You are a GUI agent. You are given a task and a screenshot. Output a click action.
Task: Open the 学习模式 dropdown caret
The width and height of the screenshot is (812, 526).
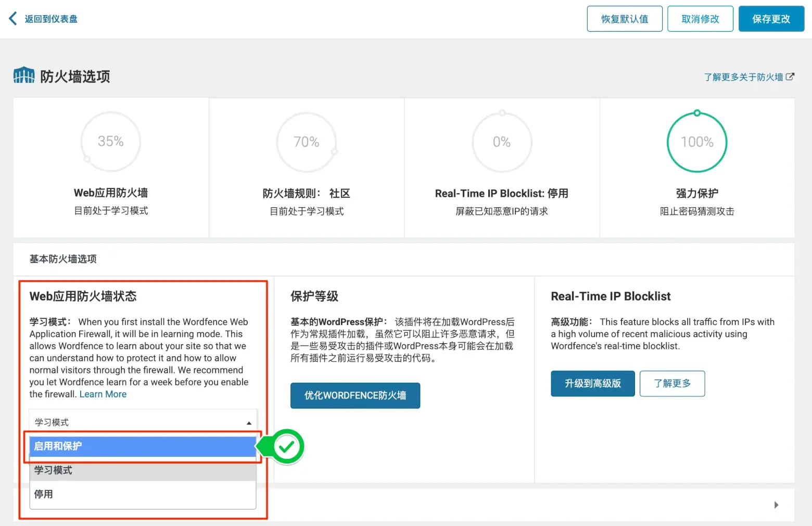pos(248,422)
